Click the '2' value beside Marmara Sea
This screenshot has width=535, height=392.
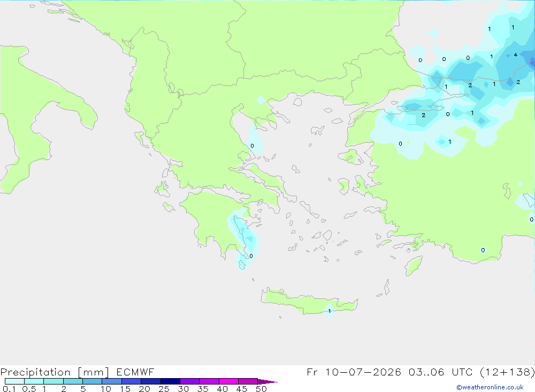423,116
